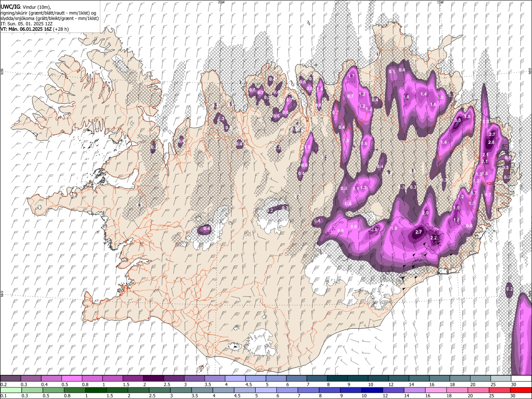Screen dimensions: 532x399
Task: Click the red swatch labeled 25 in the rain legend
Action: [x=500, y=390]
